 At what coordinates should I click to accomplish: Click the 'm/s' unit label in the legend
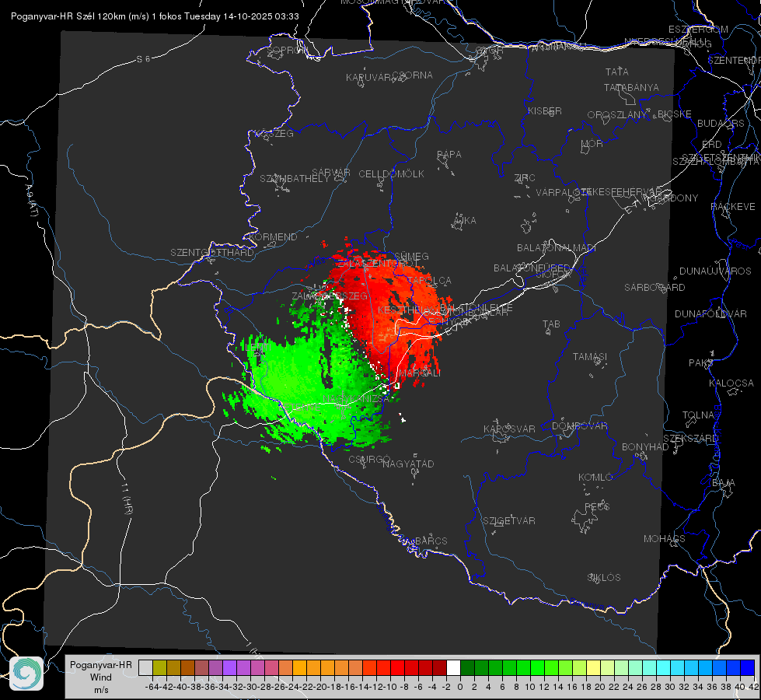[x=101, y=689]
